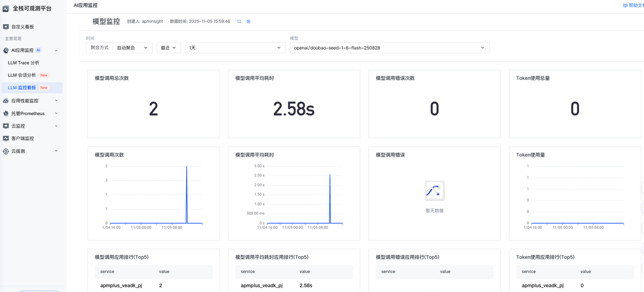
Task: Open the 自动聚合 aggregation dropdown
Action: [x=132, y=48]
